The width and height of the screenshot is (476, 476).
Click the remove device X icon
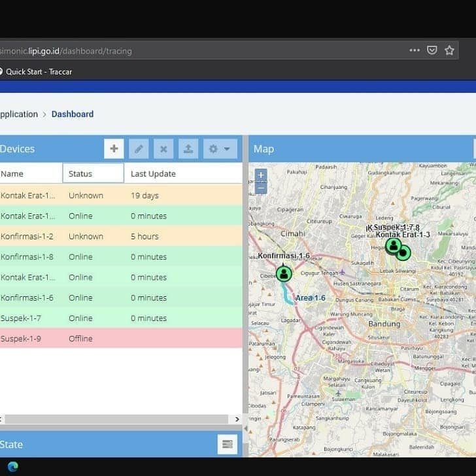click(x=163, y=149)
